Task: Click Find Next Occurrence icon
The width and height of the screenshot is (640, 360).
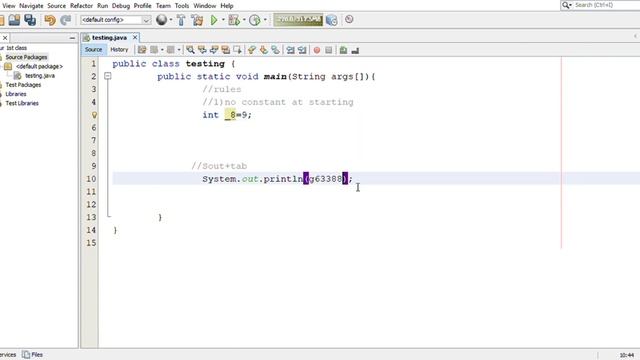Action: (214, 50)
